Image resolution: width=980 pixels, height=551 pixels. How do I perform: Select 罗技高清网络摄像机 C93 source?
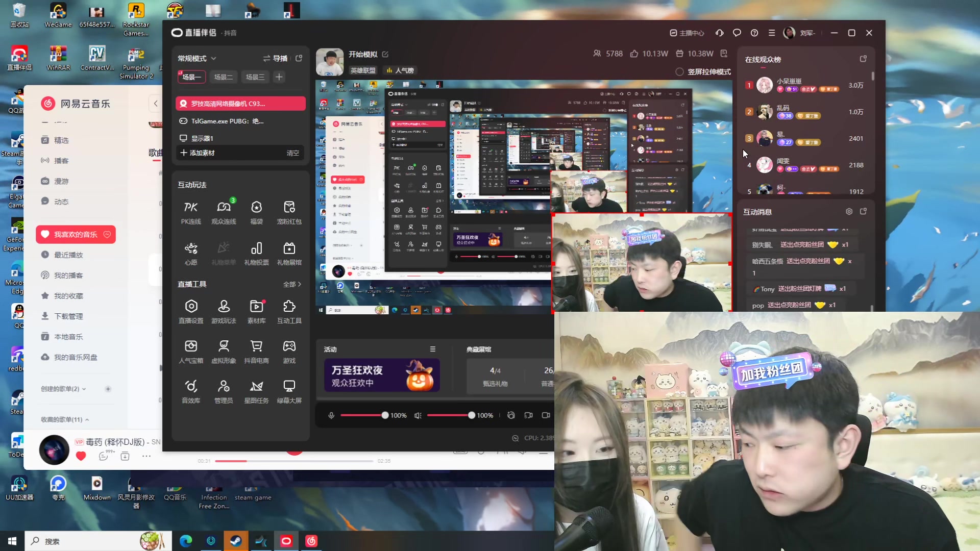pos(240,103)
